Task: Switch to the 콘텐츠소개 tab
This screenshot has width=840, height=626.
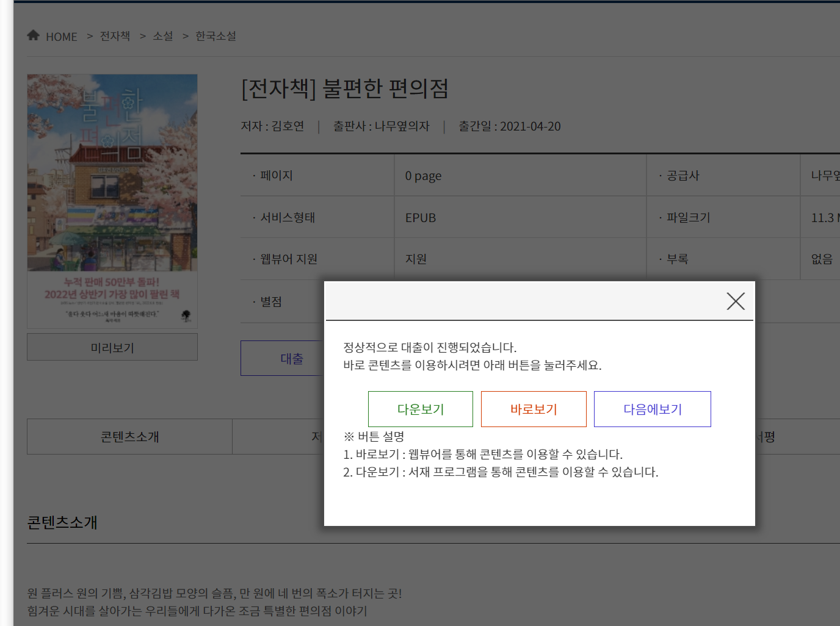Action: [x=129, y=437]
